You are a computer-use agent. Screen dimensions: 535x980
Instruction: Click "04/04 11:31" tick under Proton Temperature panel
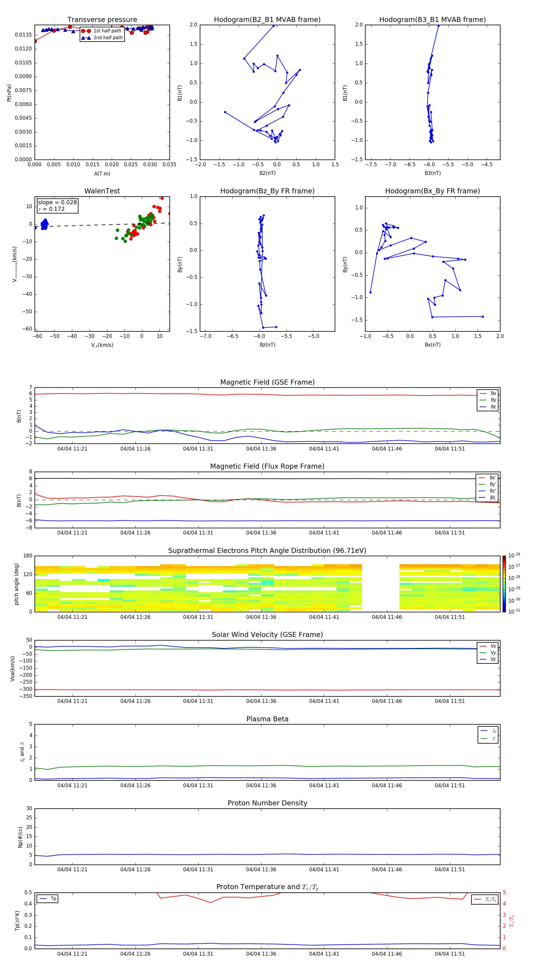(198, 954)
